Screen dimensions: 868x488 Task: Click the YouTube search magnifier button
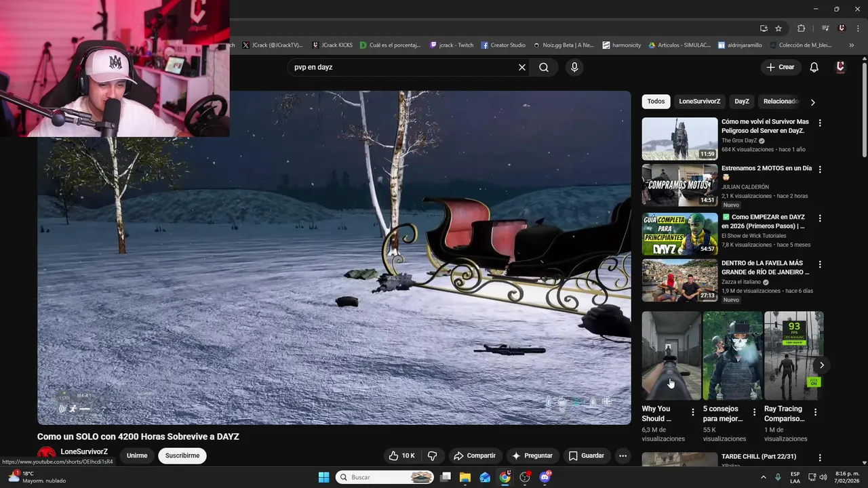coord(544,67)
